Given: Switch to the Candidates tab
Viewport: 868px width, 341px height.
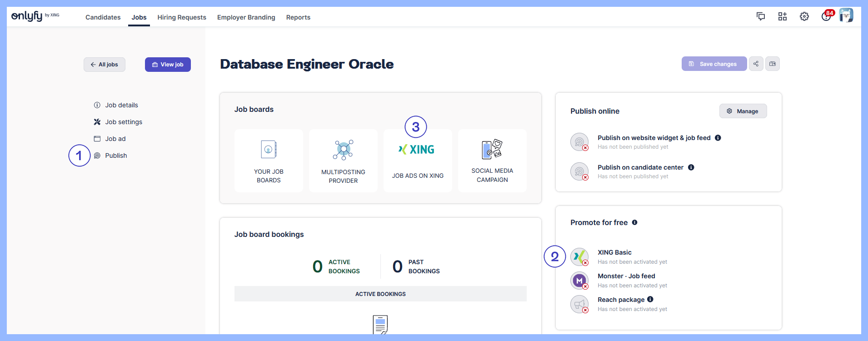Looking at the screenshot, I should tap(103, 17).
